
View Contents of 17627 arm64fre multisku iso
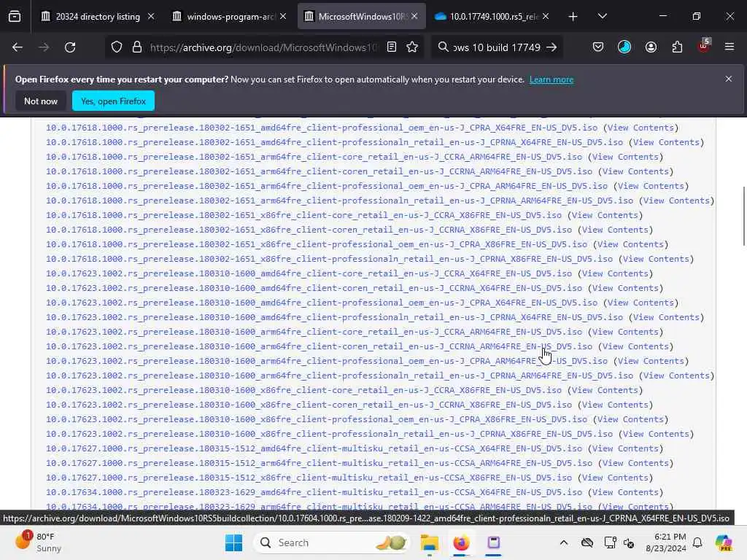635,463
